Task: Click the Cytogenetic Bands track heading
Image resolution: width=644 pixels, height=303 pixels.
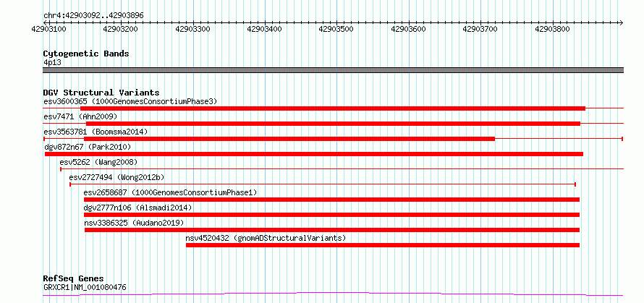Action: tap(86, 54)
